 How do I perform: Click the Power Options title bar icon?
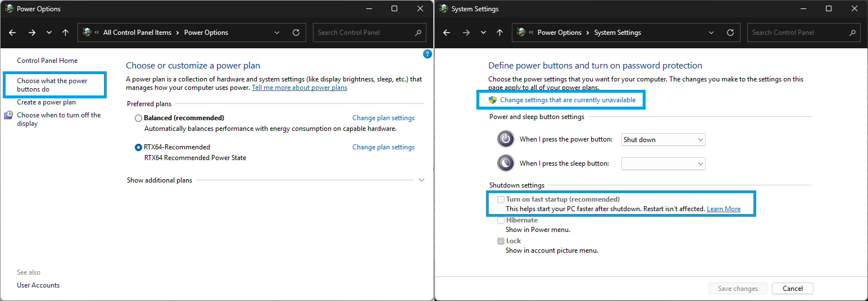click(x=9, y=9)
